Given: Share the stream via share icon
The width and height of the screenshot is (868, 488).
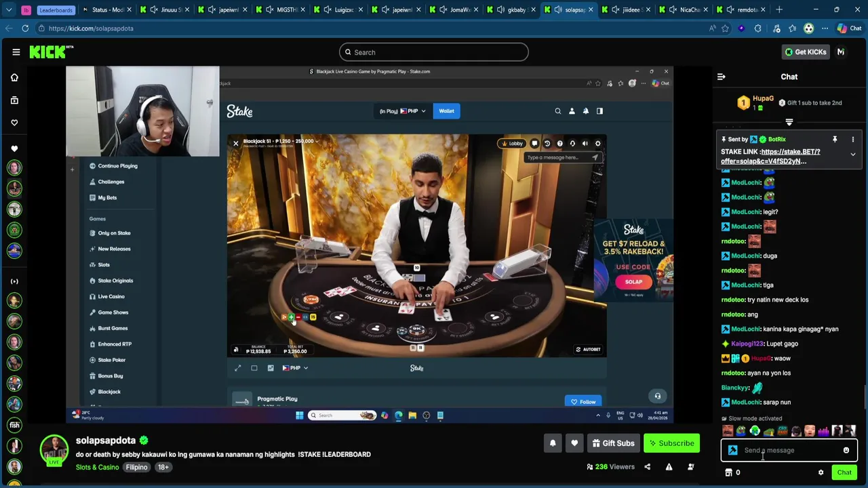Looking at the screenshot, I should pyautogui.click(x=647, y=467).
